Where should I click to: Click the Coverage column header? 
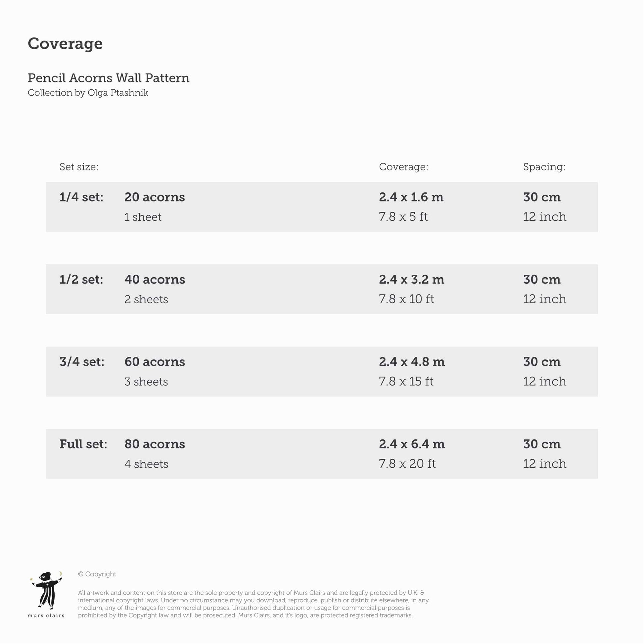(403, 167)
